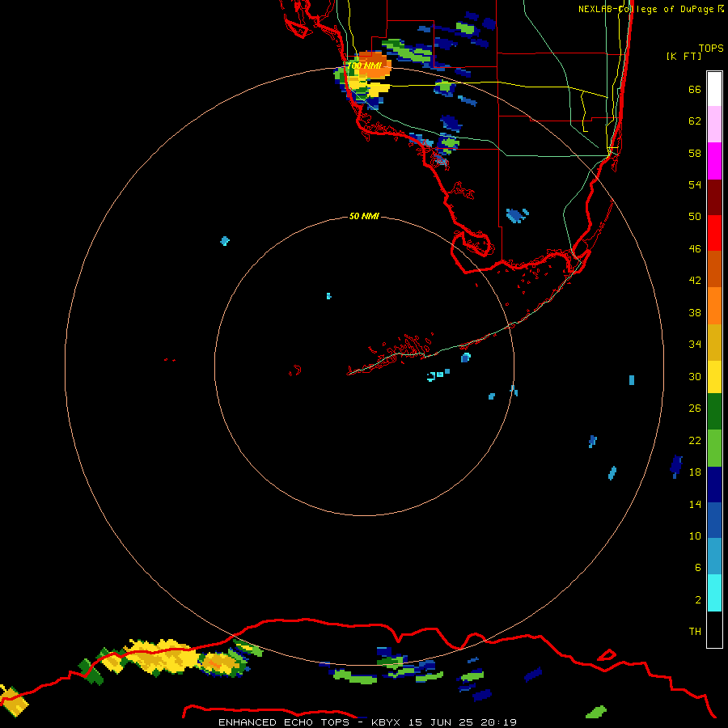Click the "15 JUN 25 20:19" timestamp
728x728 pixels.
point(463,722)
